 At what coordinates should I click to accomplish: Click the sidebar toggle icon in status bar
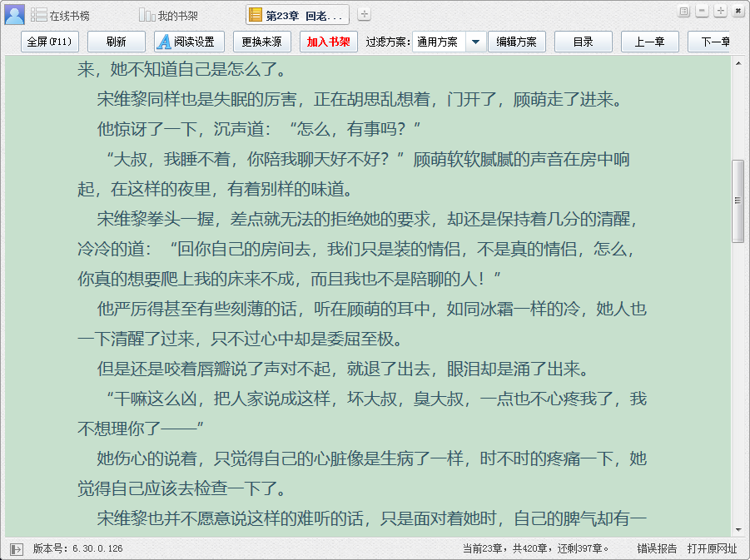click(17, 548)
